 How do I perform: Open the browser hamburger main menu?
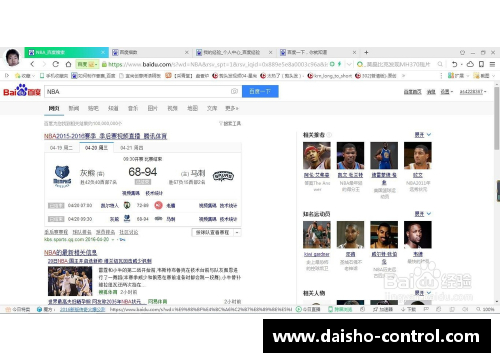(x=492, y=64)
